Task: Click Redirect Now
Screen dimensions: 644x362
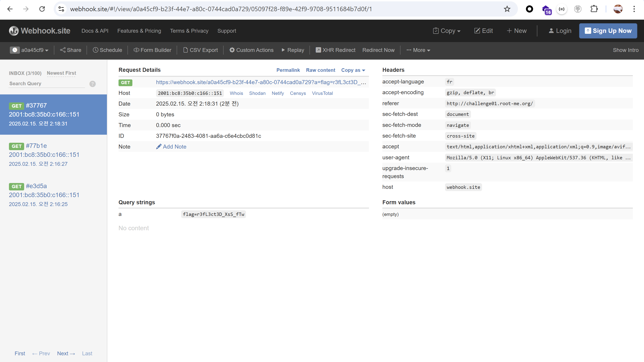Action: point(379,50)
